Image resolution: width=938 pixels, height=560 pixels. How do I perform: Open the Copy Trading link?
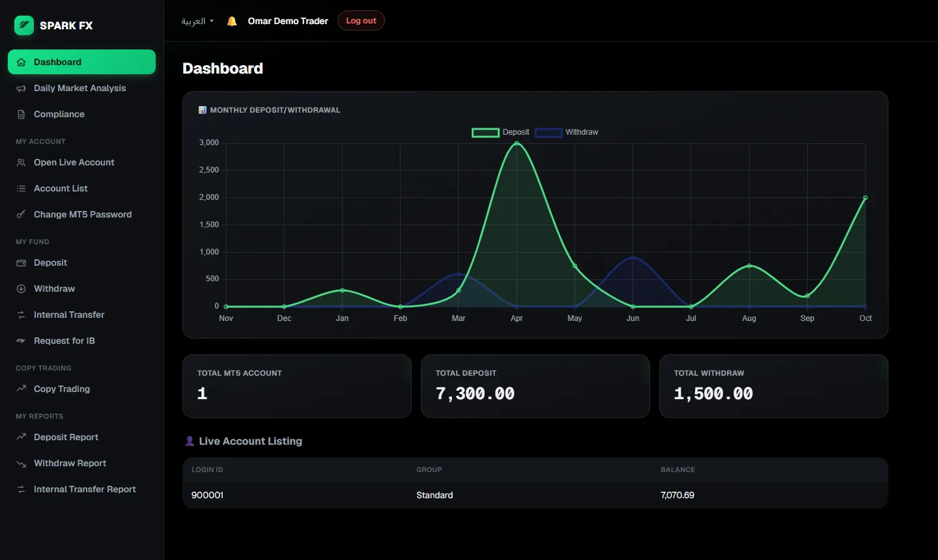81,389
